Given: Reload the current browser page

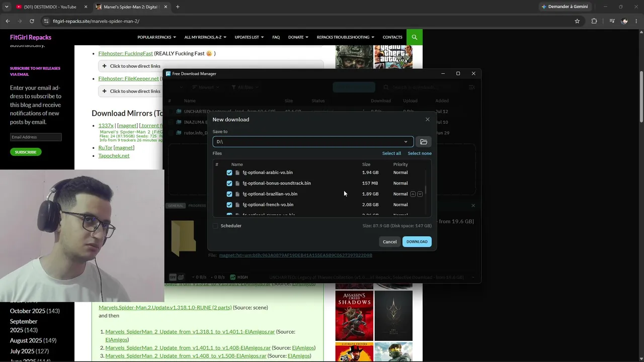Looking at the screenshot, I should 32,21.
